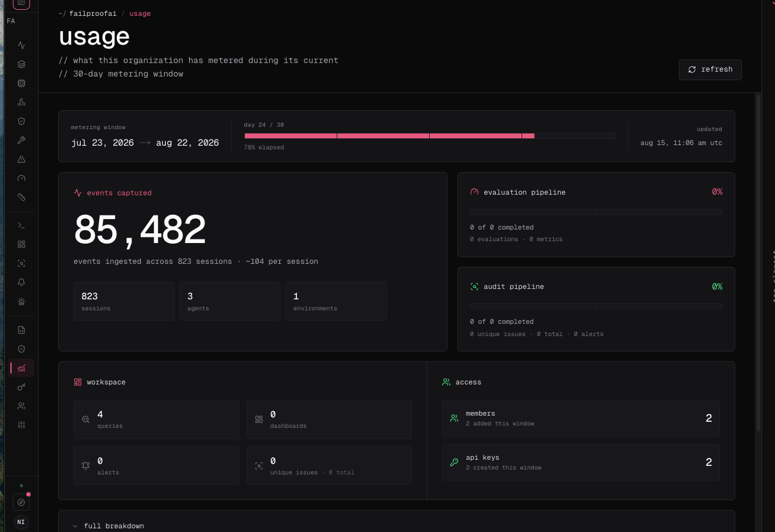The width and height of the screenshot is (775, 532).
Task: Open the key icon in the sidebar
Action: click(21, 387)
